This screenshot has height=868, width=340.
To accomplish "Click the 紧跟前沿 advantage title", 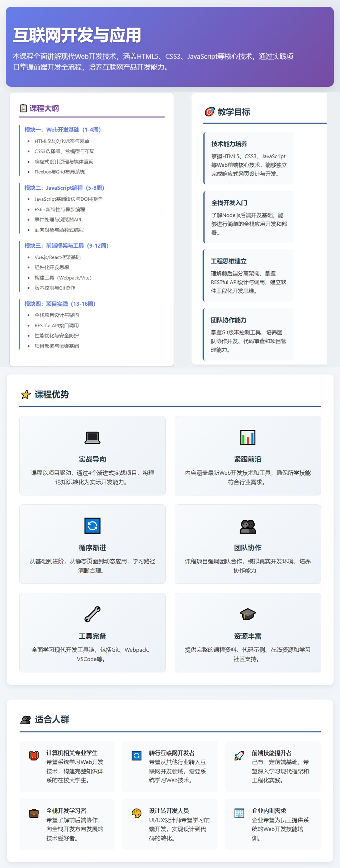I will click(x=248, y=459).
